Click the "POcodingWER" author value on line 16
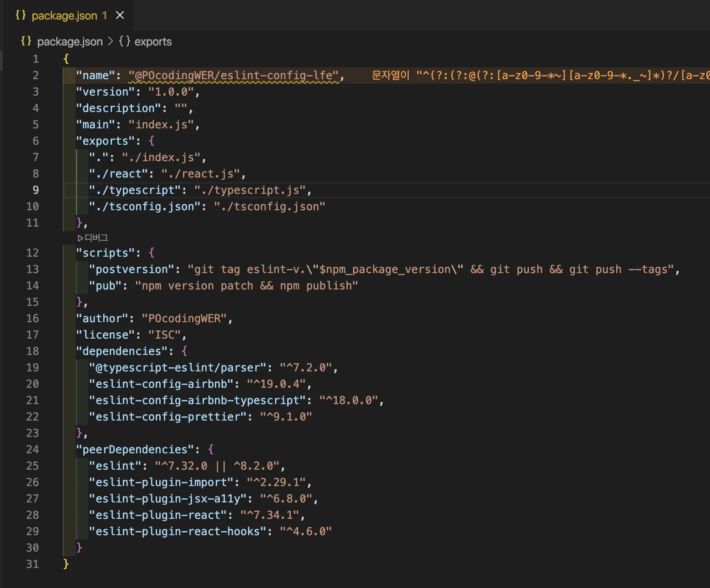Screen dimensions: 710x588 185,318
